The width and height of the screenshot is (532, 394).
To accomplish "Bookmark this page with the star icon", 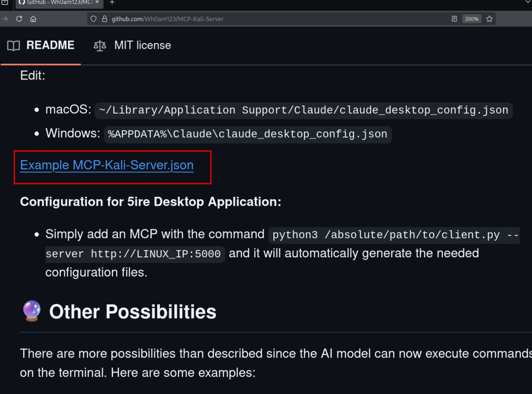I will [489, 19].
